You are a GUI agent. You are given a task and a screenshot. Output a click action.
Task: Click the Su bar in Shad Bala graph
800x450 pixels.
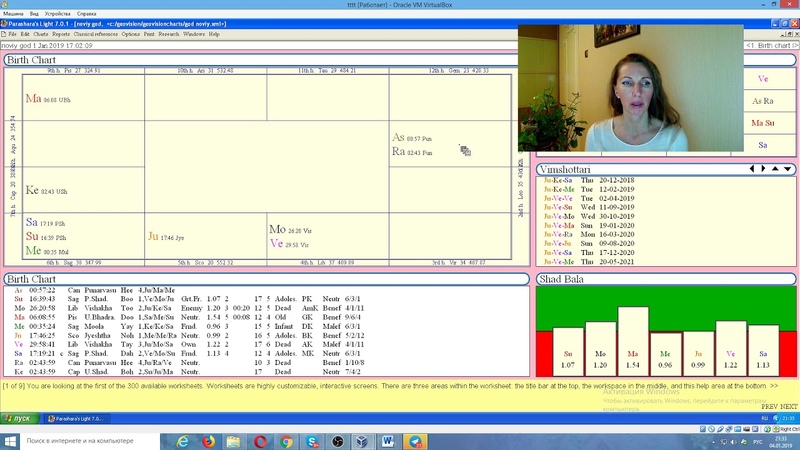[x=568, y=352]
